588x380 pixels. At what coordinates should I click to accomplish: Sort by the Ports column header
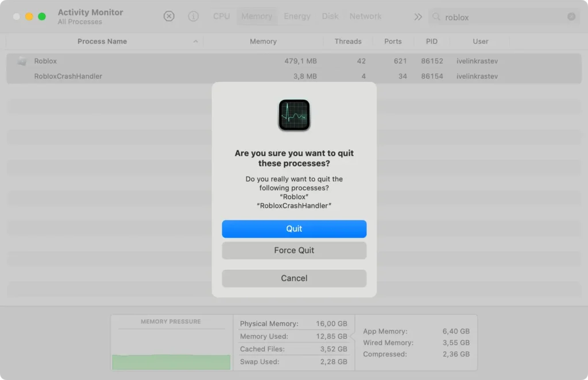393,41
